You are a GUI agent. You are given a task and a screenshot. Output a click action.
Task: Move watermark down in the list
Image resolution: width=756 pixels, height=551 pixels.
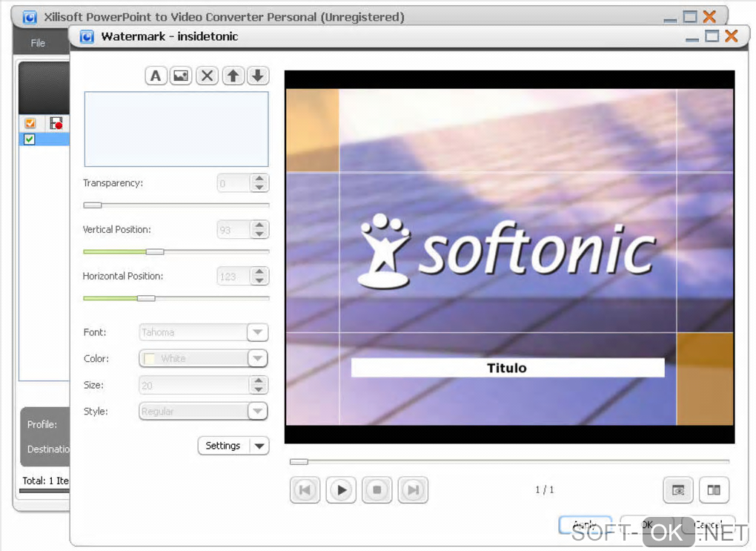(x=258, y=76)
